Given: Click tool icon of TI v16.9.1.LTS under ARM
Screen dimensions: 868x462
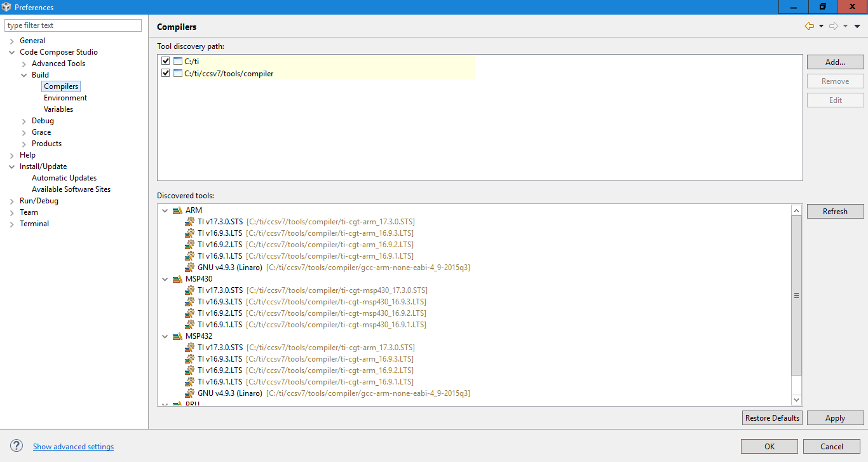Looking at the screenshot, I should click(189, 256).
